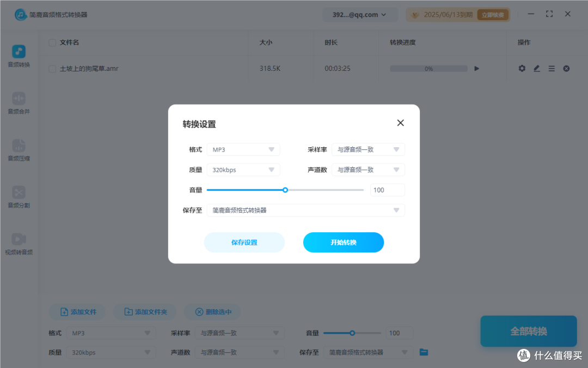This screenshot has height=368, width=588.
Task: Open the bottom bar 保存至 dropdown
Action: click(368, 352)
